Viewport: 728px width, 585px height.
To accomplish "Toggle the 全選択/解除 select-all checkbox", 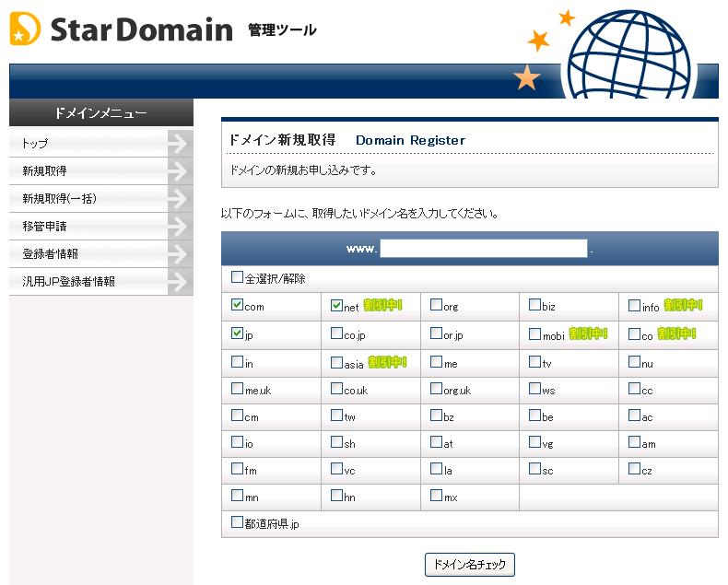I will click(237, 277).
